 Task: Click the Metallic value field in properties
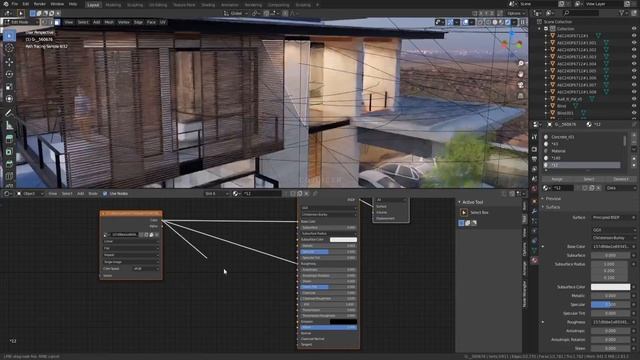(x=610, y=296)
